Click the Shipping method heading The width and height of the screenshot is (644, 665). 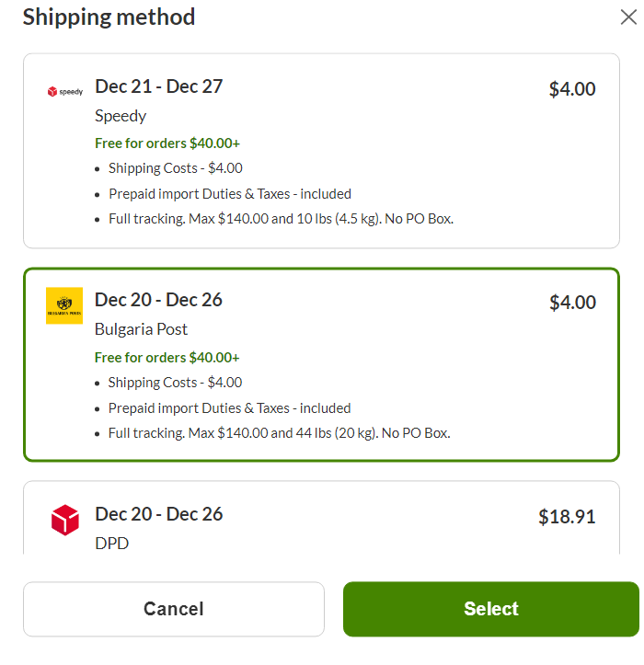click(109, 17)
